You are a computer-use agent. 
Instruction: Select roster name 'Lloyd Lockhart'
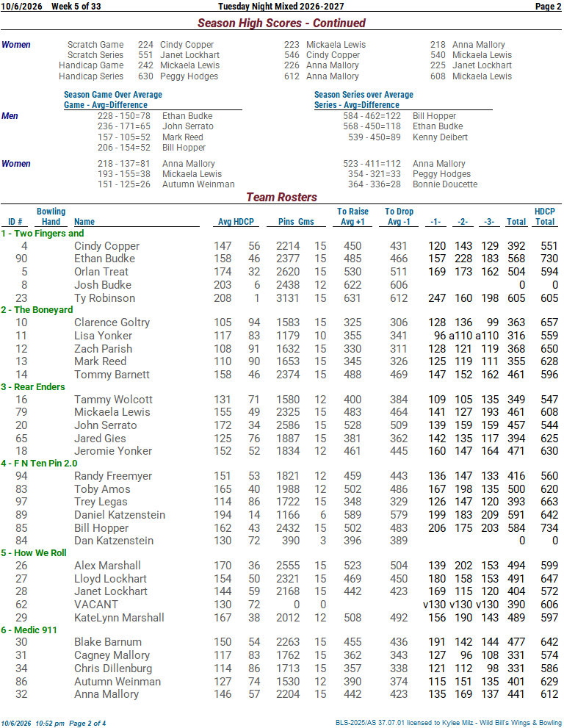[x=110, y=578]
